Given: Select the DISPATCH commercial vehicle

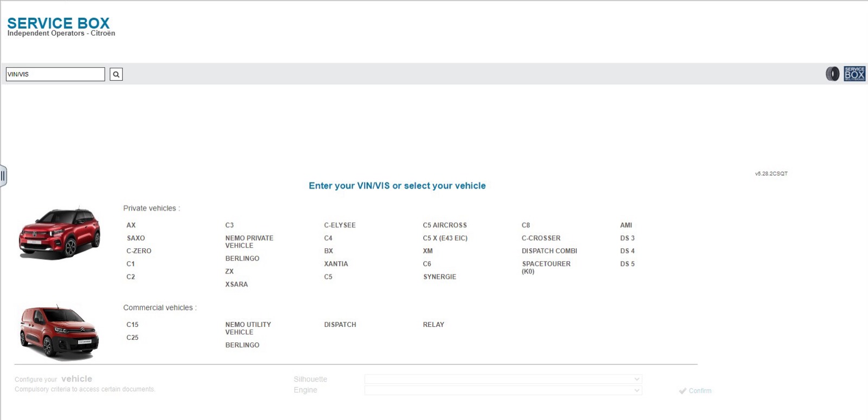Looking at the screenshot, I should (340, 325).
